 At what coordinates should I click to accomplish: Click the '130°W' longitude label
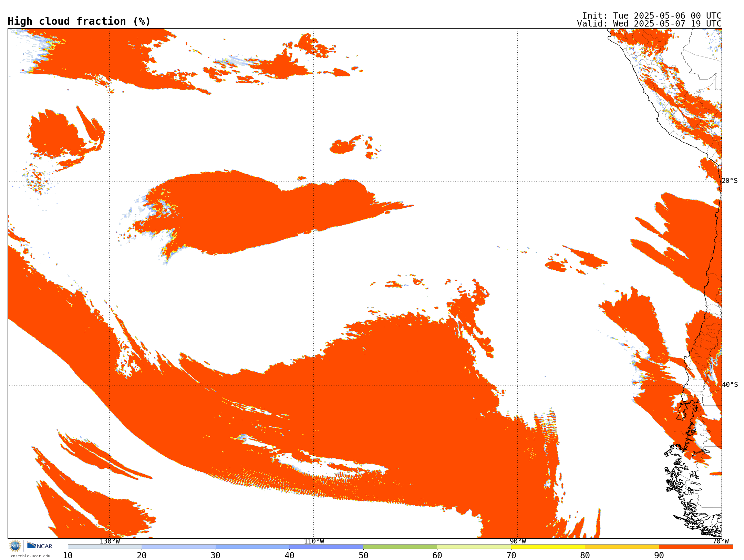click(x=110, y=541)
